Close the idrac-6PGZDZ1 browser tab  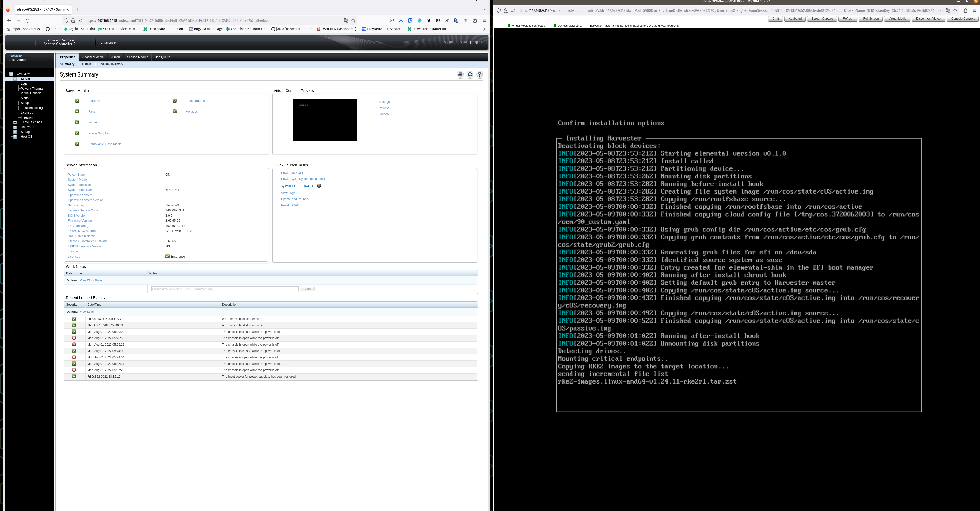coord(68,9)
